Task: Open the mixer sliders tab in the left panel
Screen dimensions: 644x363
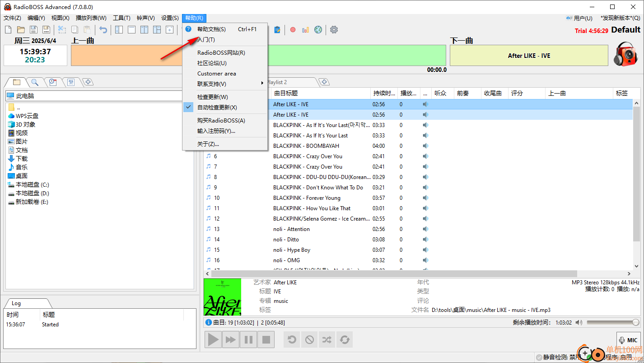Action: coord(71,82)
